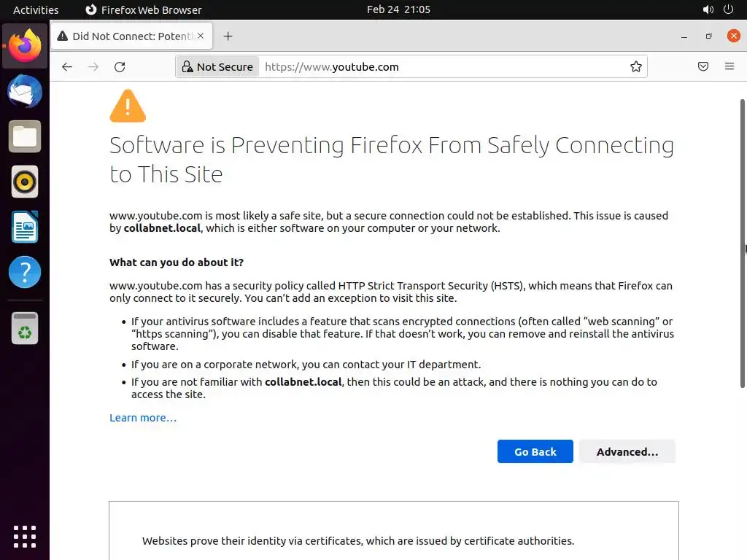Click the youtube.com URL address field

click(x=438, y=67)
